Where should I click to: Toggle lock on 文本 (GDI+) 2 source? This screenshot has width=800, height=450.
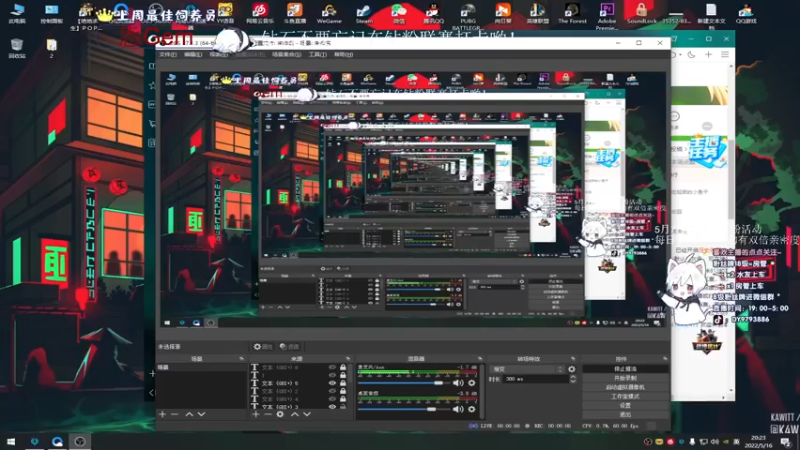click(343, 391)
